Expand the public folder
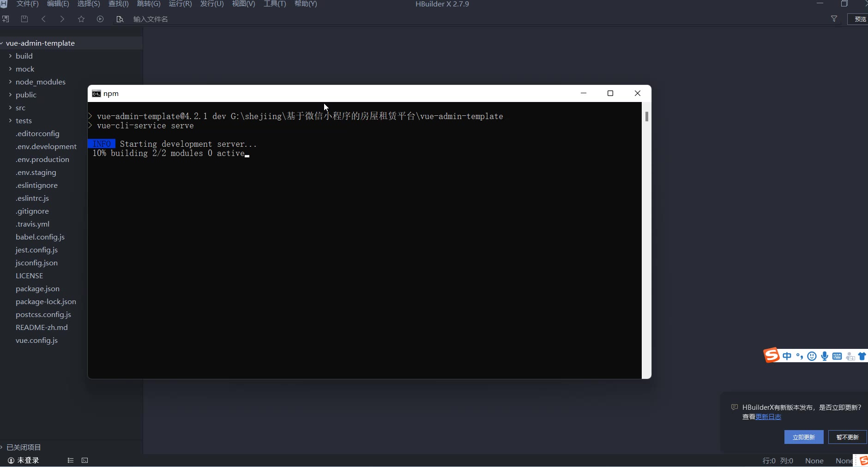 [x=10, y=95]
